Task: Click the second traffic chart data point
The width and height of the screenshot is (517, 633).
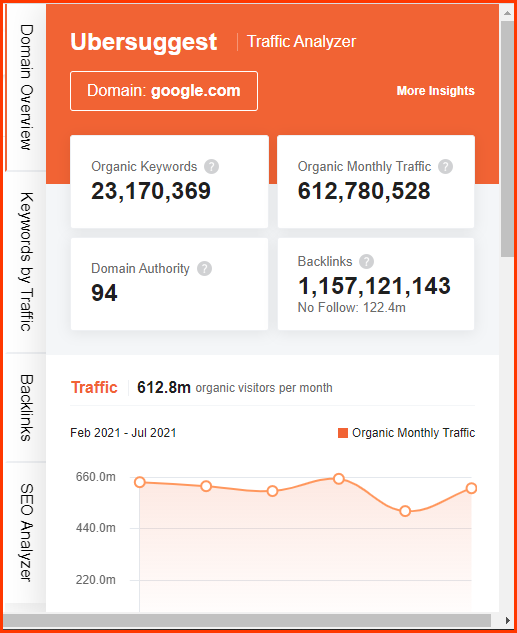Action: pos(206,486)
